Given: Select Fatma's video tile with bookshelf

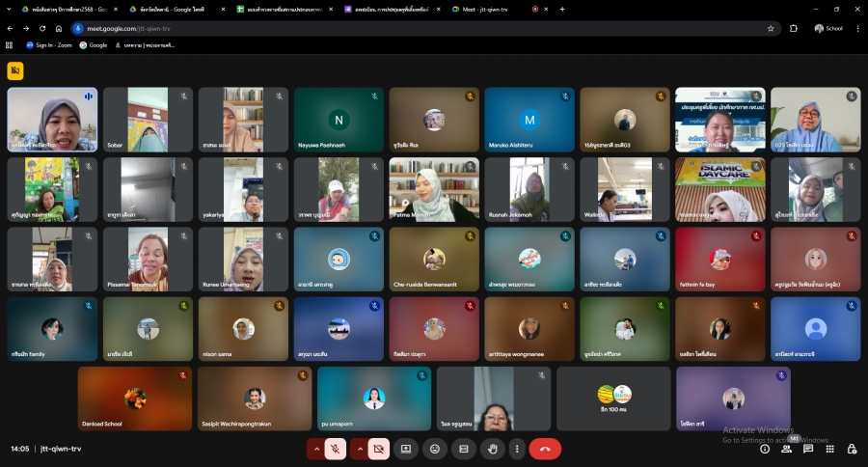Looking at the screenshot, I should tap(434, 190).
